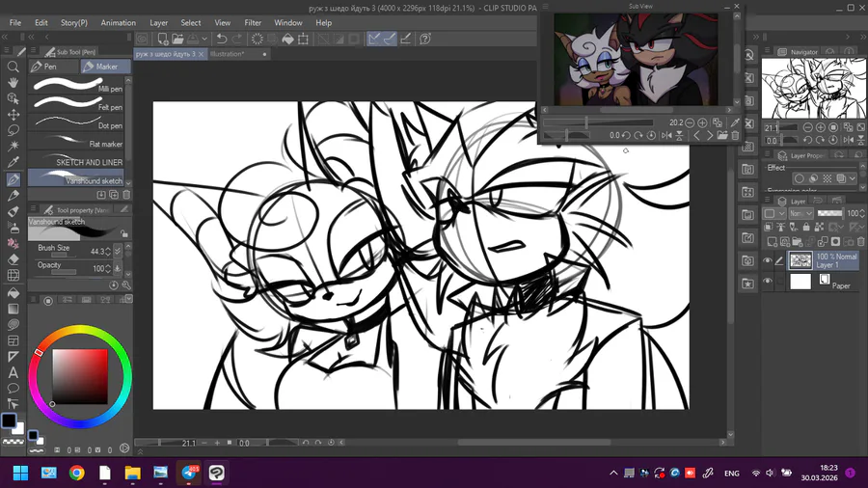Toggle Lock Layer in the Layer panel
The height and width of the screenshot is (488, 868).
pyautogui.click(x=806, y=227)
